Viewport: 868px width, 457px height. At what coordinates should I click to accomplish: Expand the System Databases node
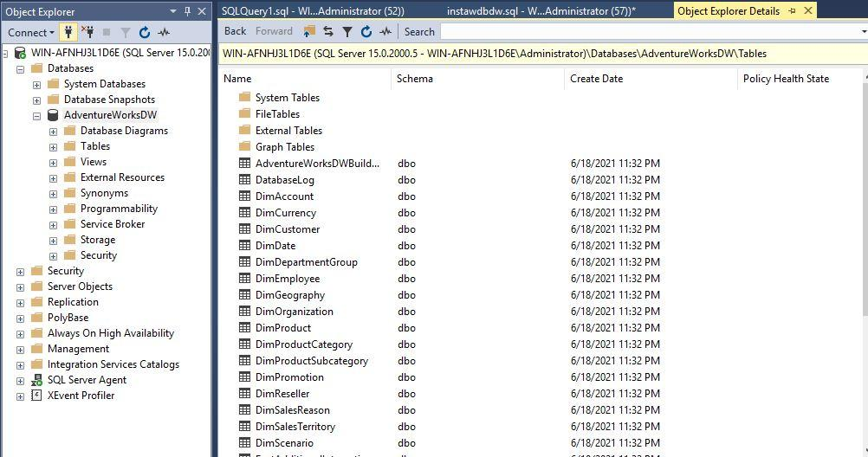(36, 85)
